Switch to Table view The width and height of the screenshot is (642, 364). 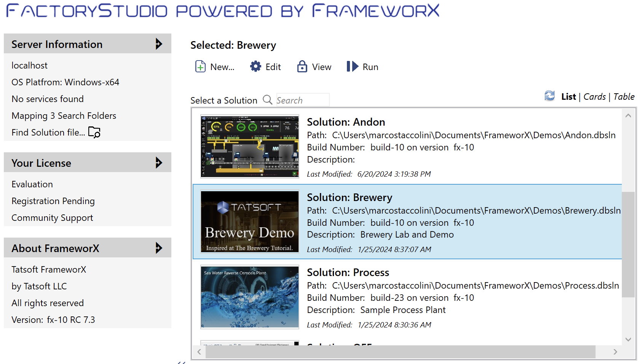pos(624,97)
